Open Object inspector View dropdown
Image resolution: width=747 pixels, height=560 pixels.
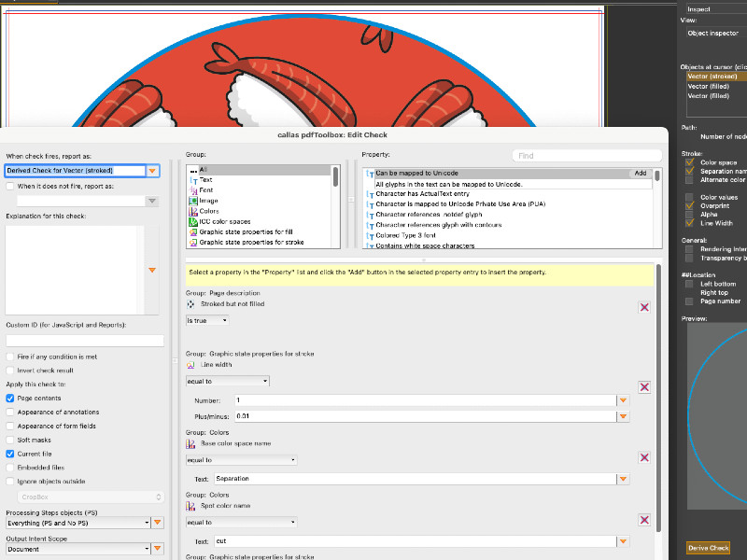pos(716,33)
